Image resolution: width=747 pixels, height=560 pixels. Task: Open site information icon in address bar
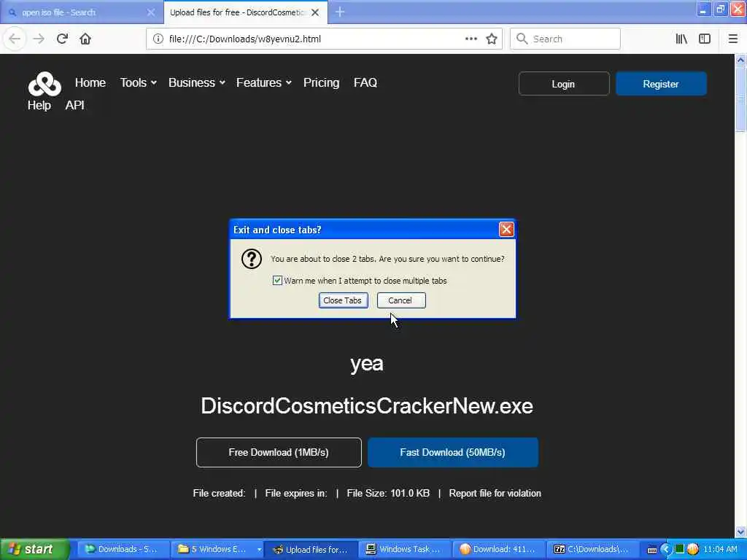click(158, 39)
